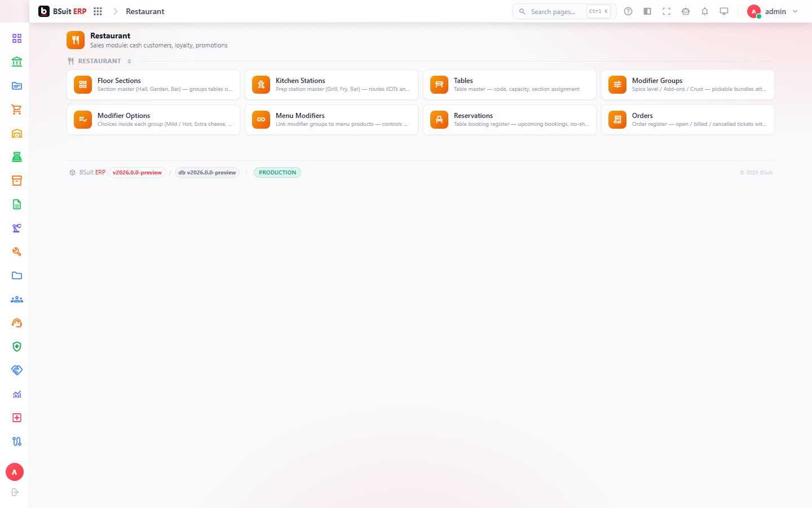
Task: Open the blue outlined folder sidebar icon
Action: coord(17,275)
